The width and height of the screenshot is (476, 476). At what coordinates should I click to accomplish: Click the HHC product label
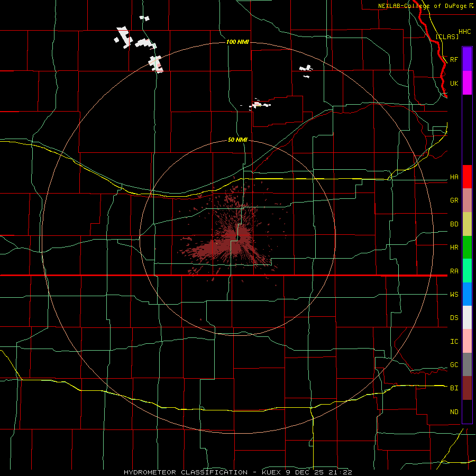[x=465, y=32]
